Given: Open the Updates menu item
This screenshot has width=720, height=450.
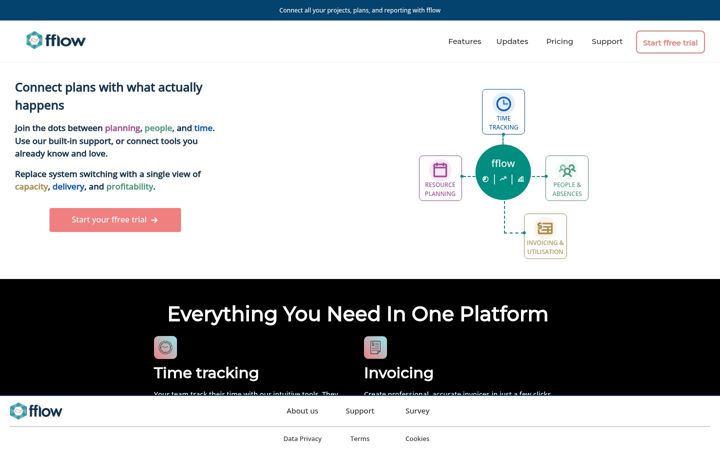Looking at the screenshot, I should (x=512, y=41).
